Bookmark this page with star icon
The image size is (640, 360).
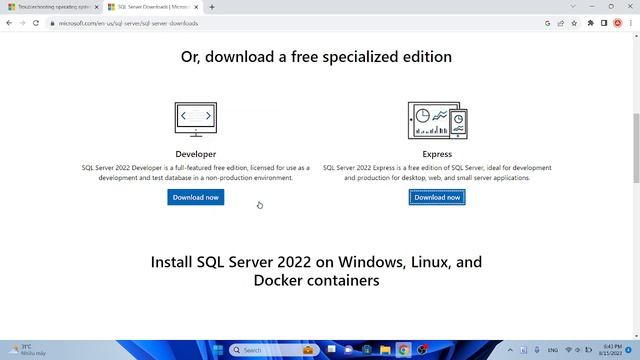point(574,23)
